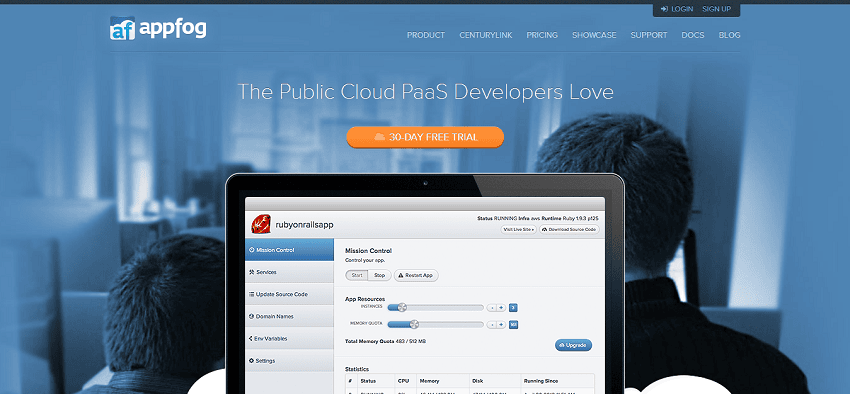Open Env Variables section
This screenshot has height=394, width=850.
click(x=289, y=338)
